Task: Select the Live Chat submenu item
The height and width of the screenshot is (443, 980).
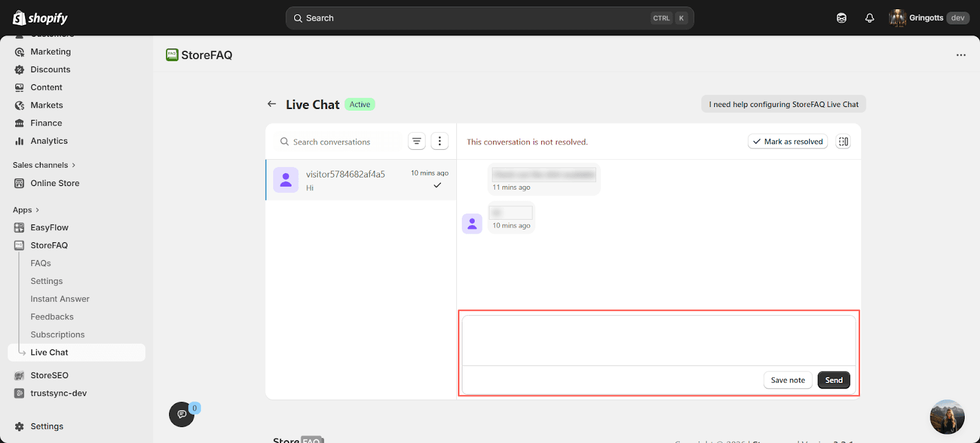Action: coord(77,352)
